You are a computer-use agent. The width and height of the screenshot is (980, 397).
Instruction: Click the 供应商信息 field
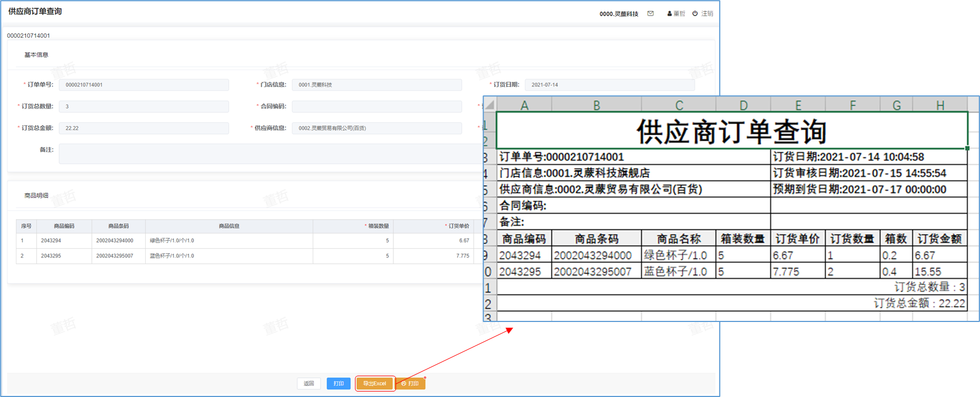tap(376, 128)
